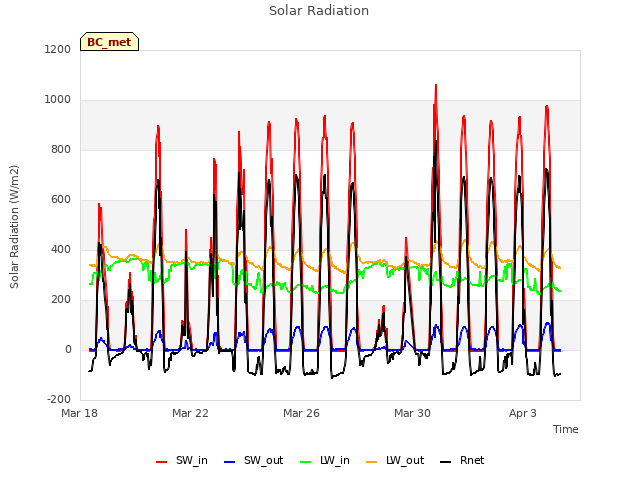Click the blue SW_out legend swatch

point(230,462)
